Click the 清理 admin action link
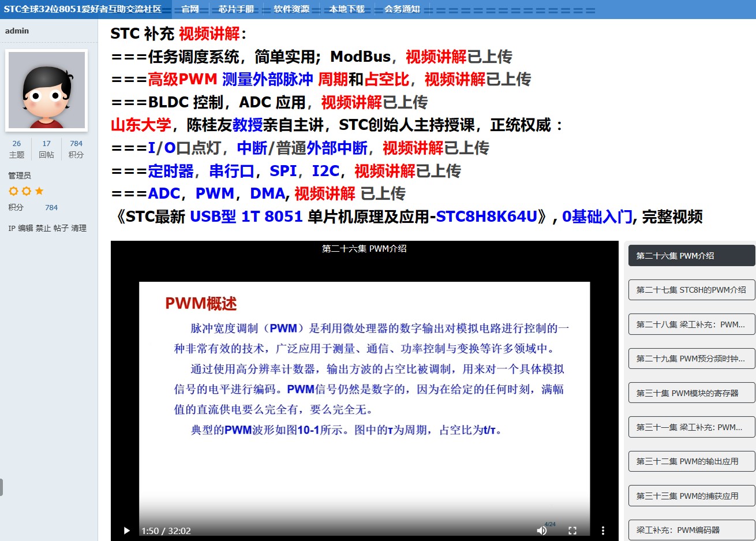Image resolution: width=756 pixels, height=541 pixels. [x=79, y=228]
